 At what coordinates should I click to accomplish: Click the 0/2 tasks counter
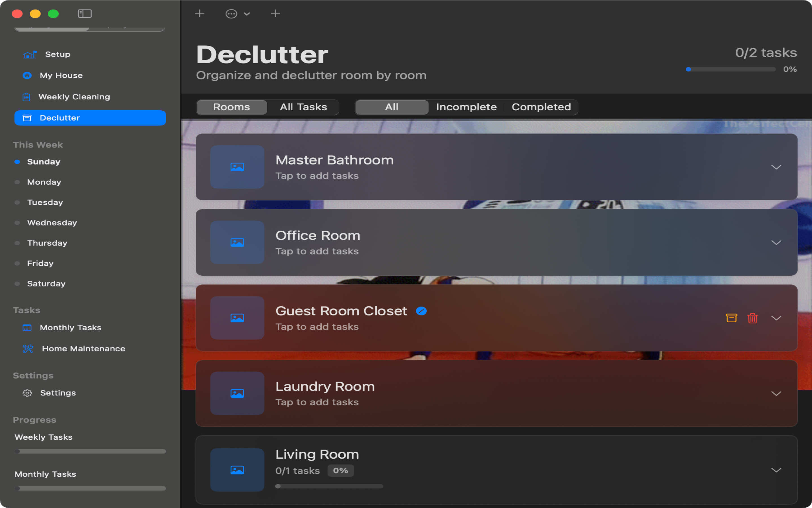[x=766, y=53]
